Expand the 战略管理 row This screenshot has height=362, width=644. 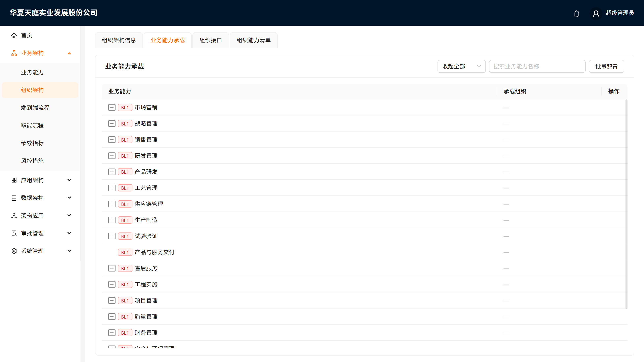click(x=112, y=123)
